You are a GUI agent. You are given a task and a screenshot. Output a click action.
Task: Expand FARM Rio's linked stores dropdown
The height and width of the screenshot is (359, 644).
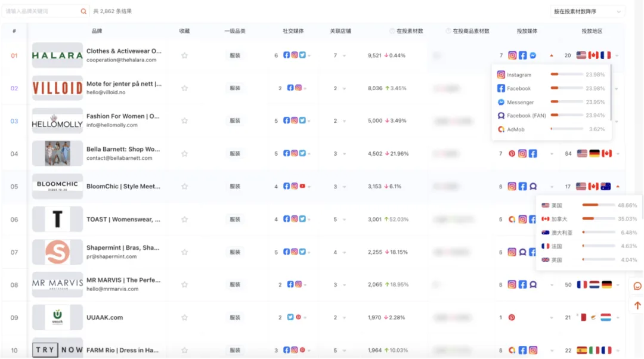click(344, 351)
